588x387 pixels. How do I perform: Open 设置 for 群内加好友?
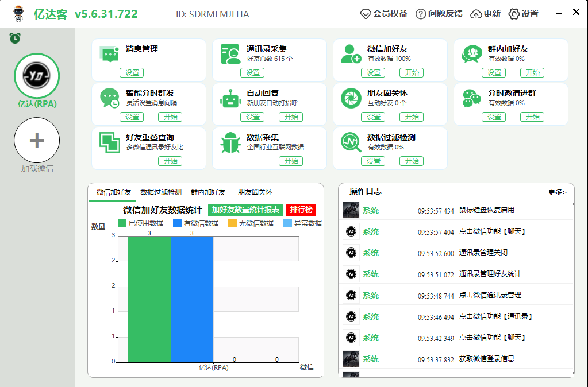coord(494,73)
